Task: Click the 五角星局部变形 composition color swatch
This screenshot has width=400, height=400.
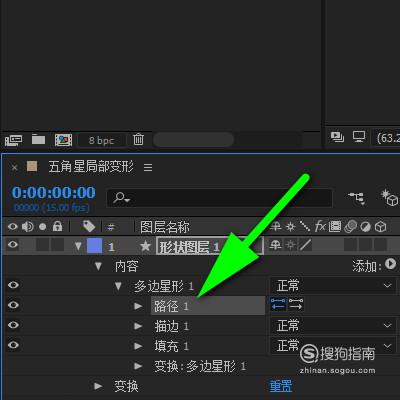Action: pos(32,166)
